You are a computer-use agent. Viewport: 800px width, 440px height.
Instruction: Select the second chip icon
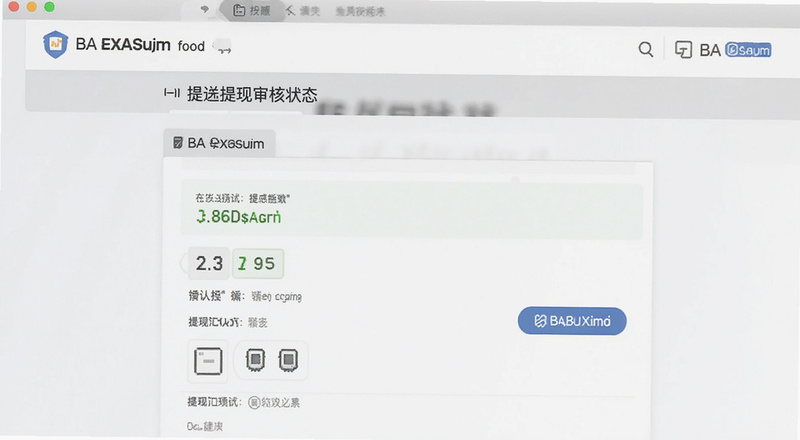tap(288, 360)
